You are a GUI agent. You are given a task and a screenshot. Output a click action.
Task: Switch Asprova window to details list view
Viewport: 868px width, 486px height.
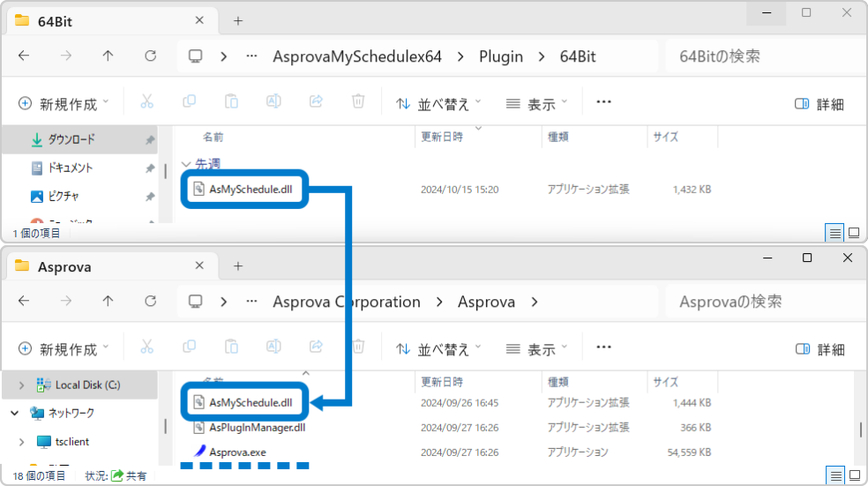pos(835,475)
